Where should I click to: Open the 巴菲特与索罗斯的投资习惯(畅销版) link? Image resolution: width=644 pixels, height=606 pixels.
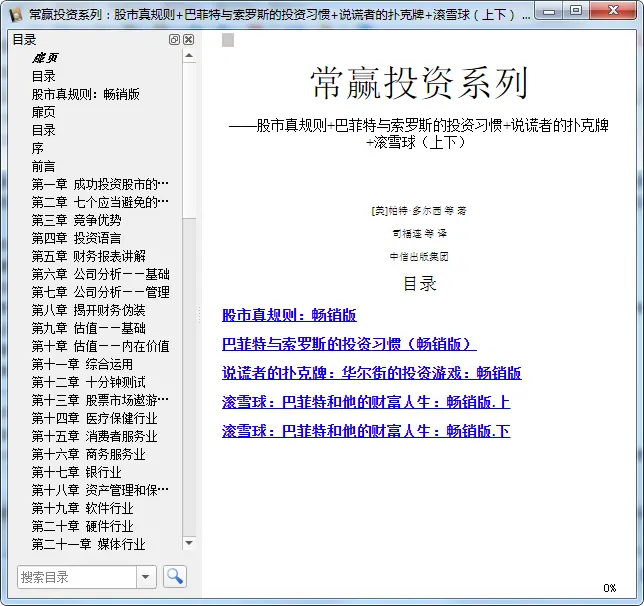(x=349, y=344)
